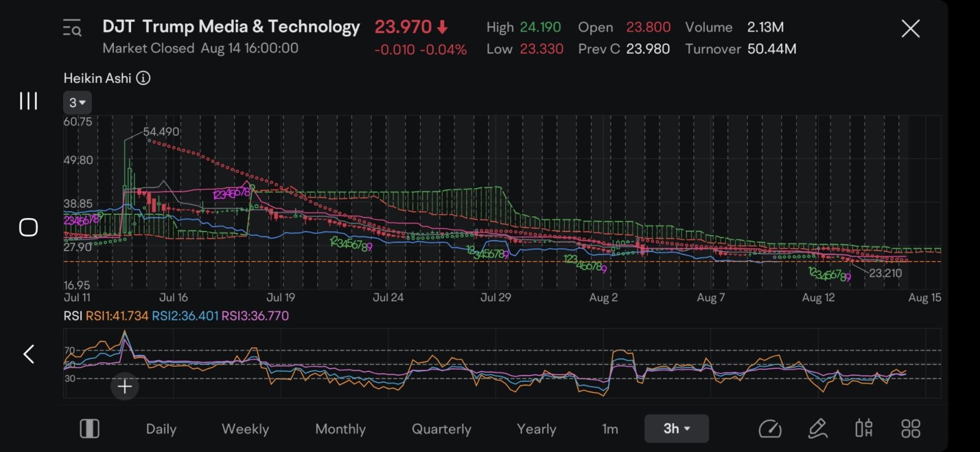Tap the 54.490 high price marker
980x452 pixels.
[x=161, y=132]
